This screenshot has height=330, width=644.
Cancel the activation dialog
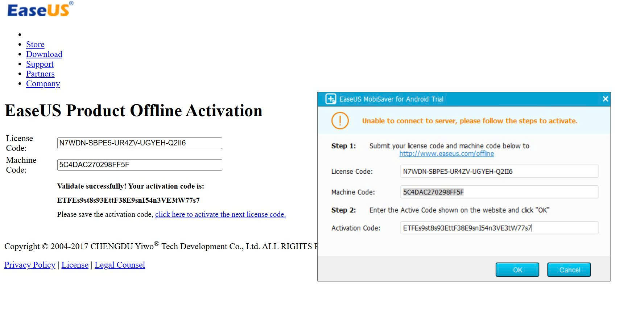[x=569, y=270]
